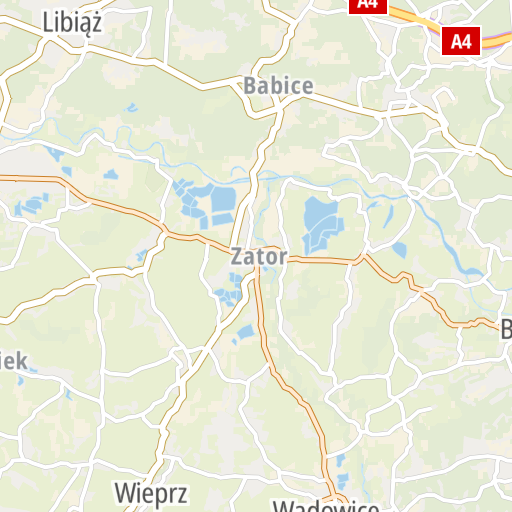
Task: Click the road junction just below Babice
Action: 279,108
